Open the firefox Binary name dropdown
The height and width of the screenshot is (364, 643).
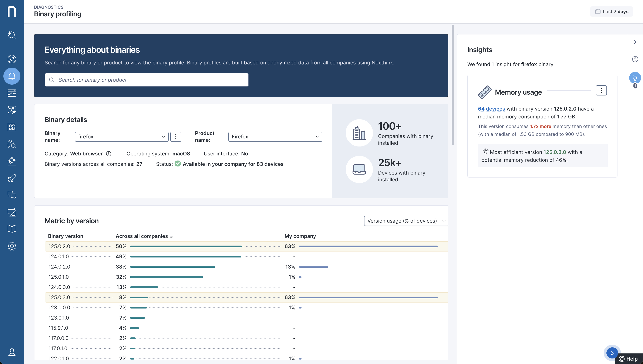pos(121,137)
